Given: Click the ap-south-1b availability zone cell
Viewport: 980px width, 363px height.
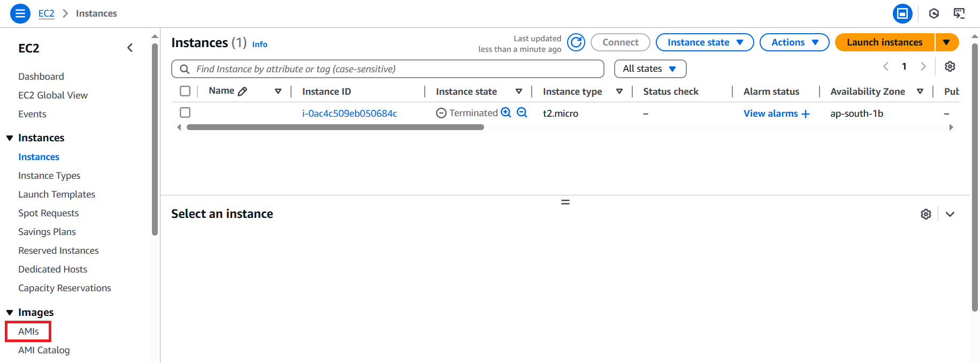Looking at the screenshot, I should 857,114.
